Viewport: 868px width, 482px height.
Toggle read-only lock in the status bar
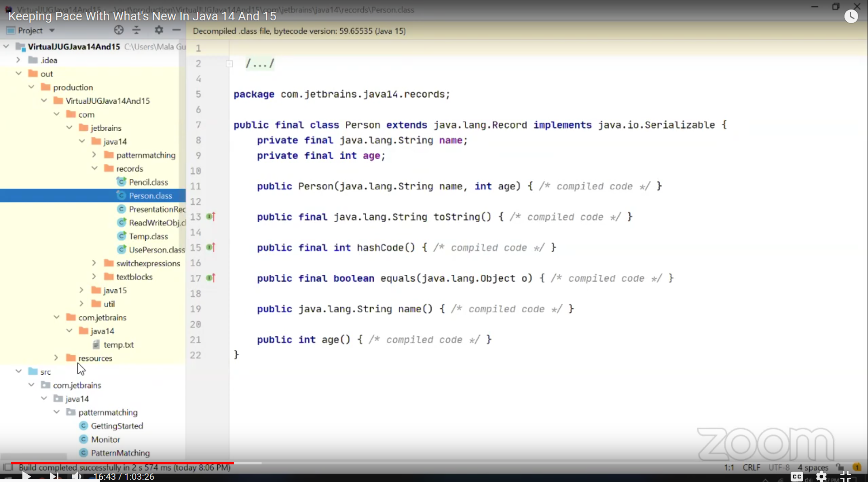click(839, 468)
